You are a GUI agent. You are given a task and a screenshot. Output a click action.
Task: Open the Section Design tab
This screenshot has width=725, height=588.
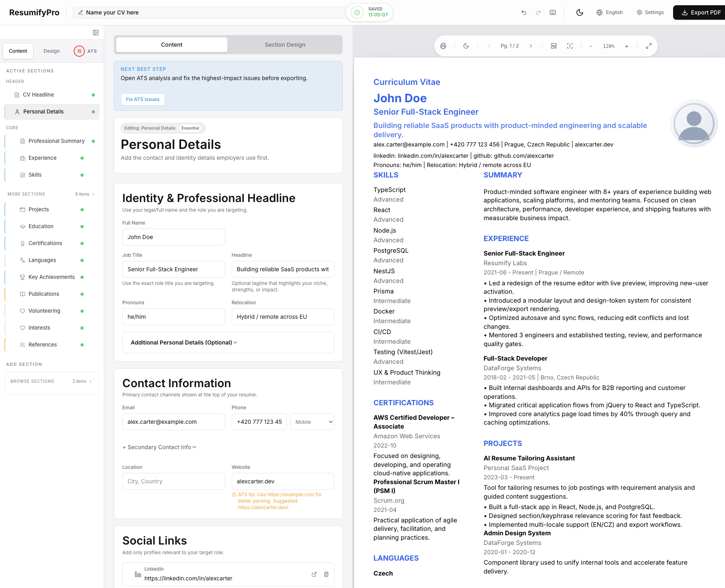[284, 45]
